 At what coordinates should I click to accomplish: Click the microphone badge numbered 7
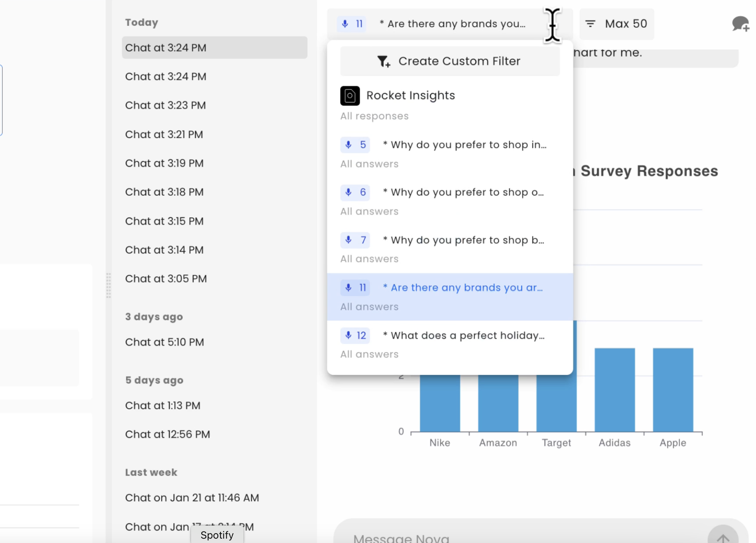(355, 240)
